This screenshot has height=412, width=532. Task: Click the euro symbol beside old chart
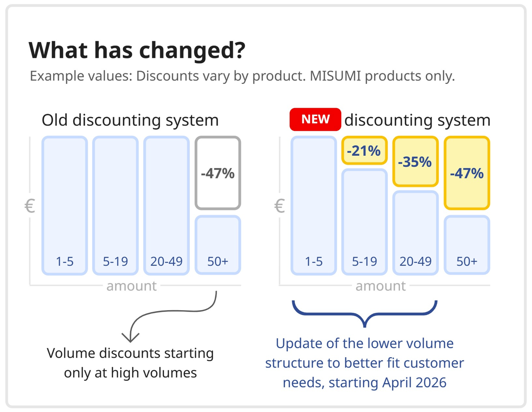(x=30, y=206)
